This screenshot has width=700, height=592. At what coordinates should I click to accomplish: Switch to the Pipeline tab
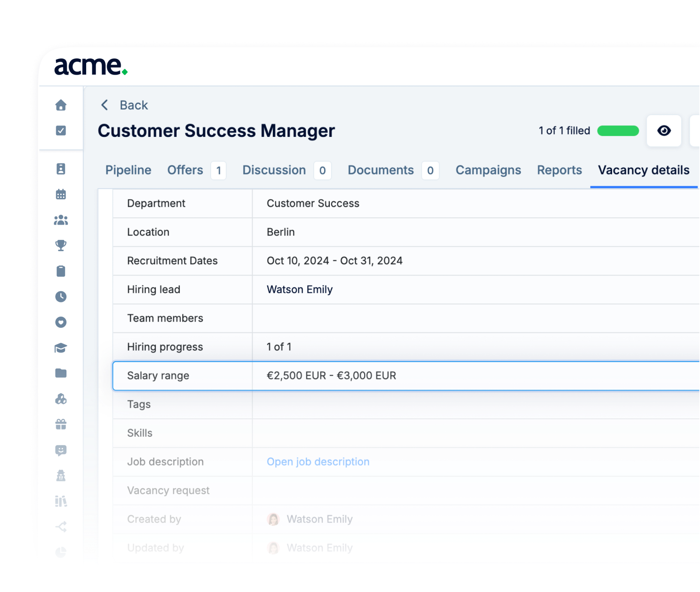tap(128, 170)
